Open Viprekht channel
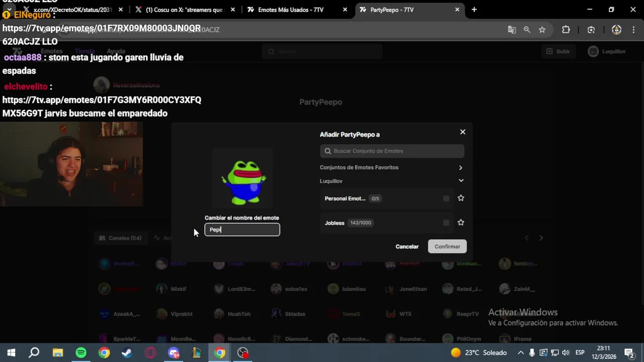 (x=175, y=314)
